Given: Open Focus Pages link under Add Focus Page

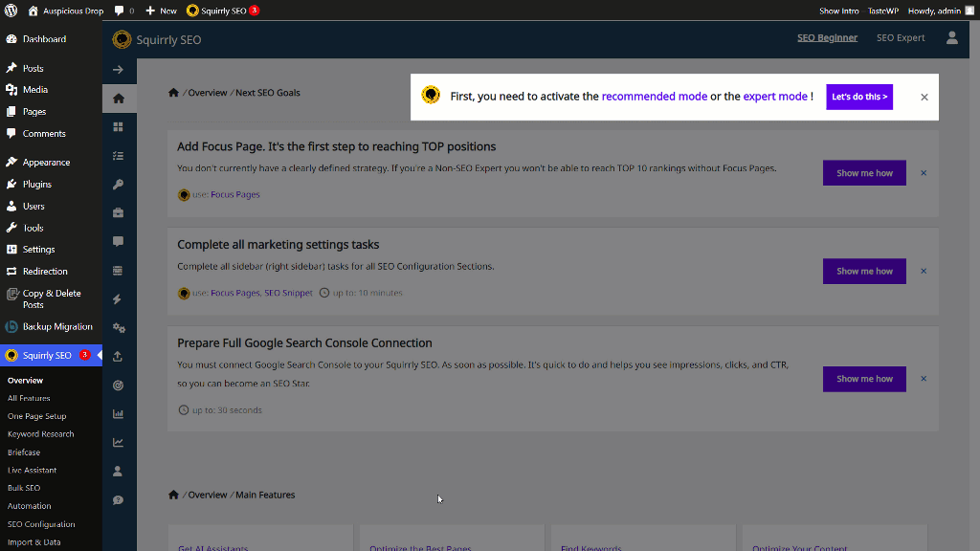Looking at the screenshot, I should (x=235, y=194).
